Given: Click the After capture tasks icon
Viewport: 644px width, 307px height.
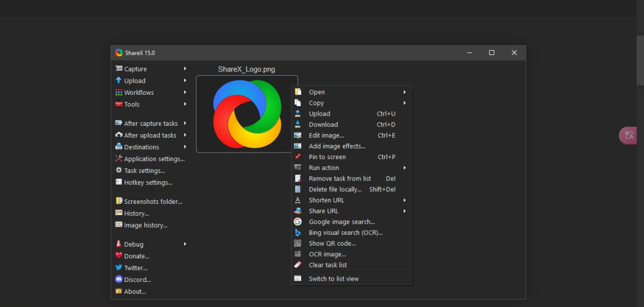Looking at the screenshot, I should click(119, 123).
